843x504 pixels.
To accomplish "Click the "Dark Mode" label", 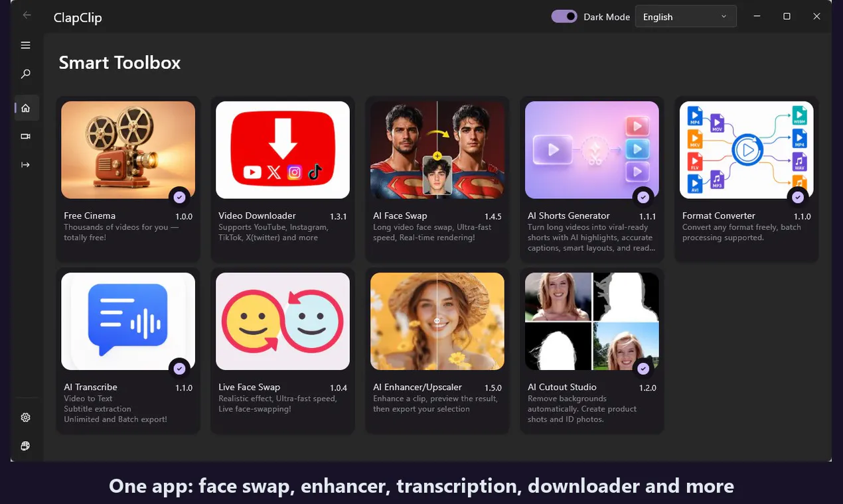I will pyautogui.click(x=607, y=17).
